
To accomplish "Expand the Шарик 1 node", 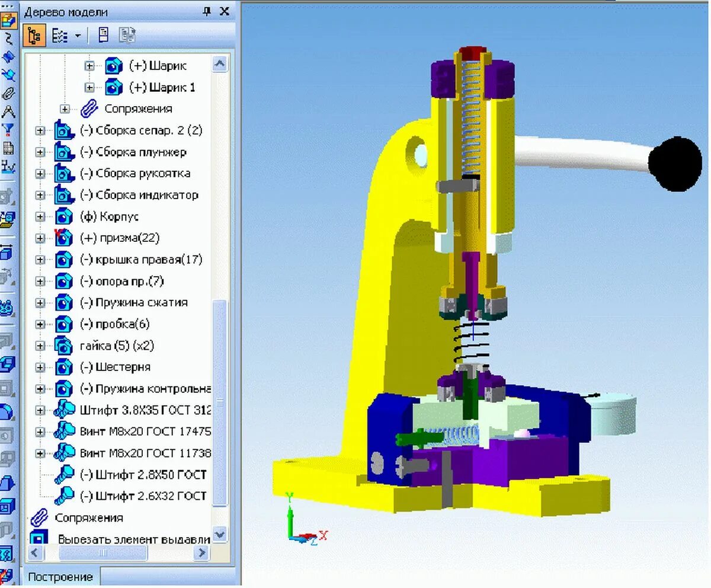I will click(89, 87).
